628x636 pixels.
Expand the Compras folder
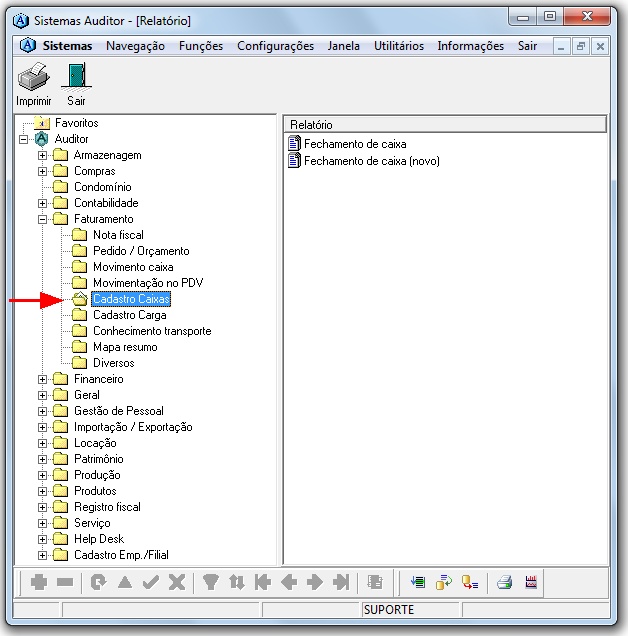pos(42,171)
